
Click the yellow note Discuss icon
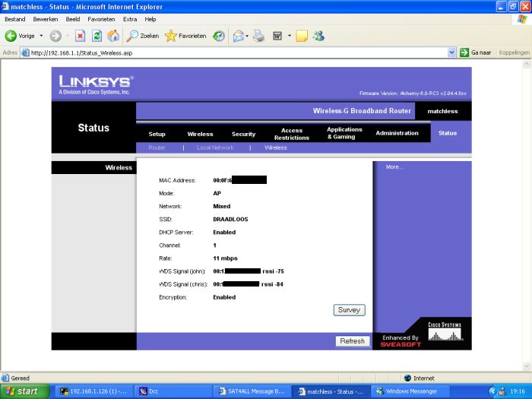click(302, 36)
